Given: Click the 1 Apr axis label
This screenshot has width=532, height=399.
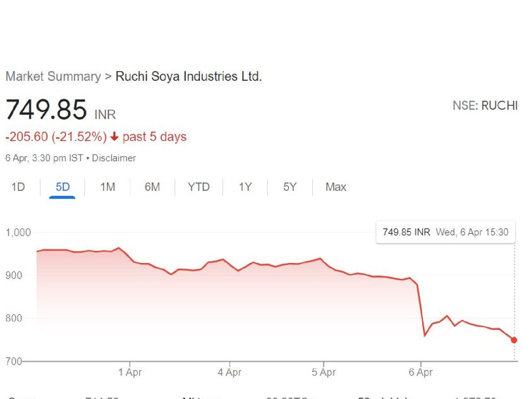Looking at the screenshot, I should point(130,372).
